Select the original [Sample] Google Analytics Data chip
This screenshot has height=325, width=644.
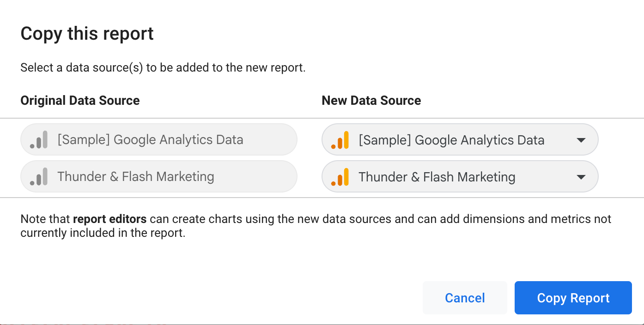pos(159,139)
